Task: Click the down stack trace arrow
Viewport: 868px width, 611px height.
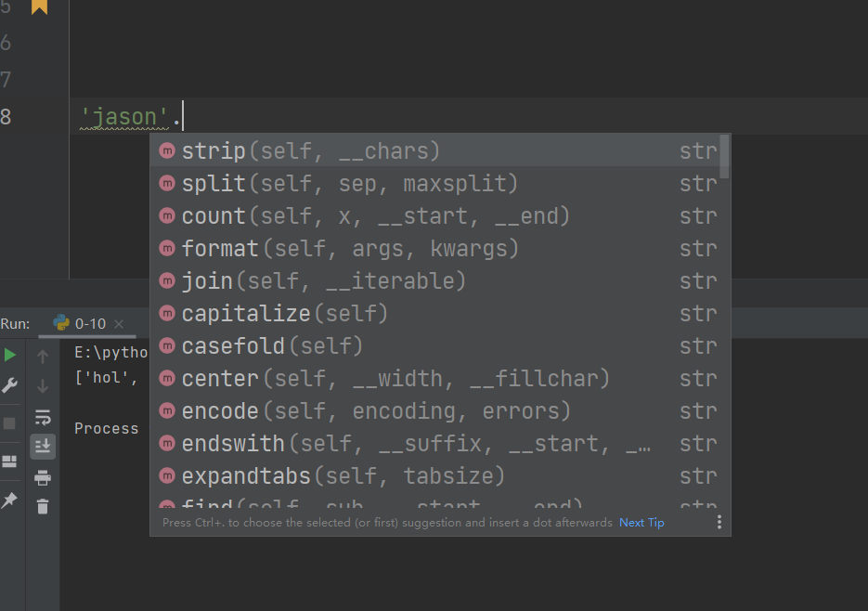Action: click(x=43, y=385)
